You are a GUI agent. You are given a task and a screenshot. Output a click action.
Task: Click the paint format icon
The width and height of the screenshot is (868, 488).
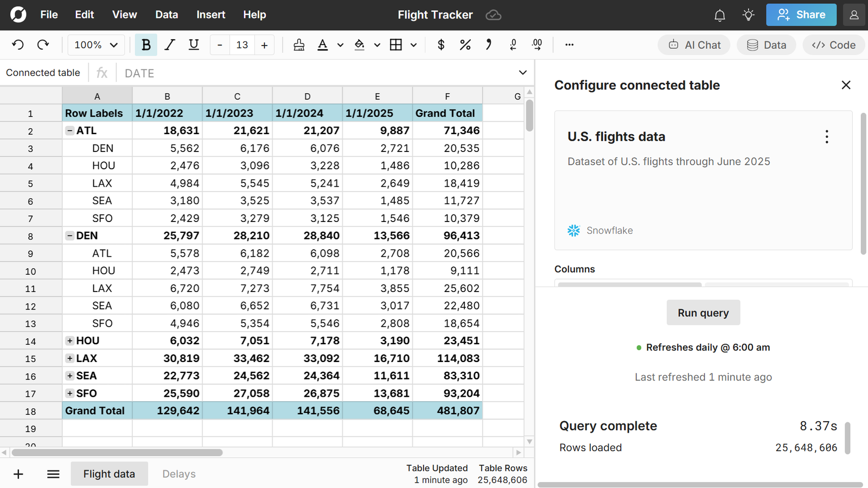pyautogui.click(x=298, y=45)
